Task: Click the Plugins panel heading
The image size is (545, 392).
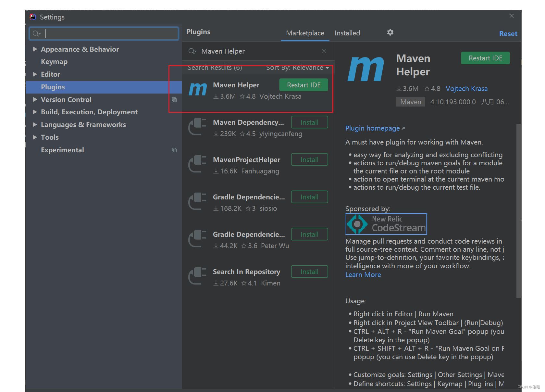Action: pyautogui.click(x=198, y=32)
